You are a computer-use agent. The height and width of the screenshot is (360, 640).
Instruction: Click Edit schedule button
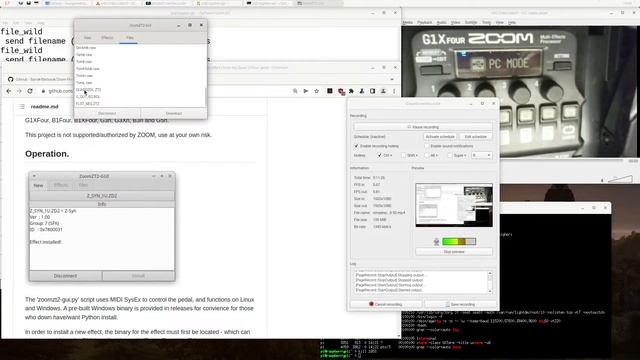click(476, 136)
